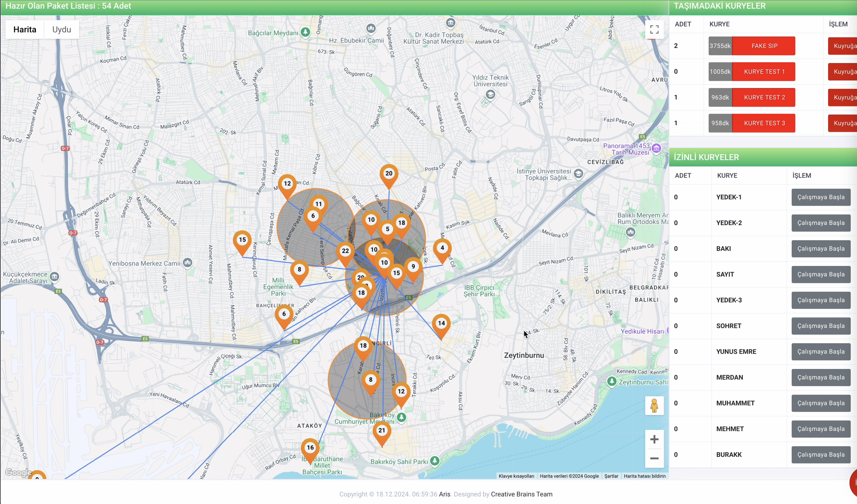
Task: Start work for BURAKK courier
Action: [x=821, y=455]
